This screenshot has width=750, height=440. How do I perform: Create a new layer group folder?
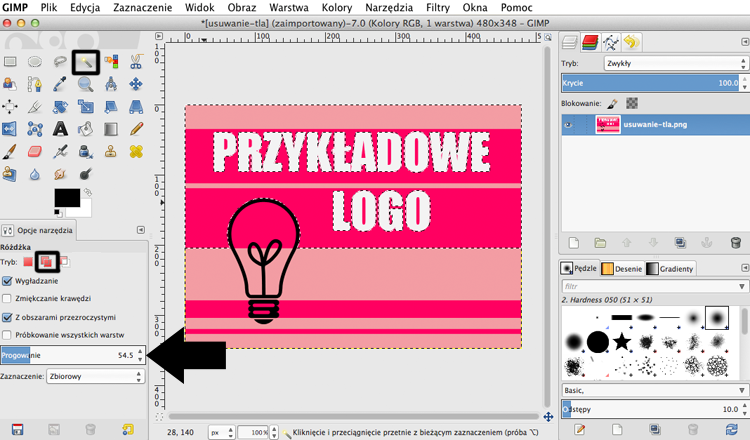tap(600, 243)
